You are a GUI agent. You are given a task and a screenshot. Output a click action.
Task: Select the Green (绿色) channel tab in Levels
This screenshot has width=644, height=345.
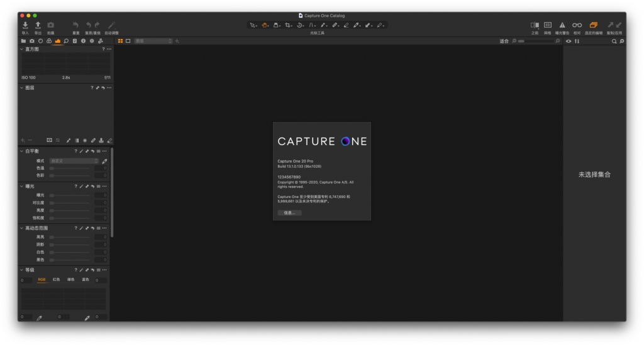71,280
